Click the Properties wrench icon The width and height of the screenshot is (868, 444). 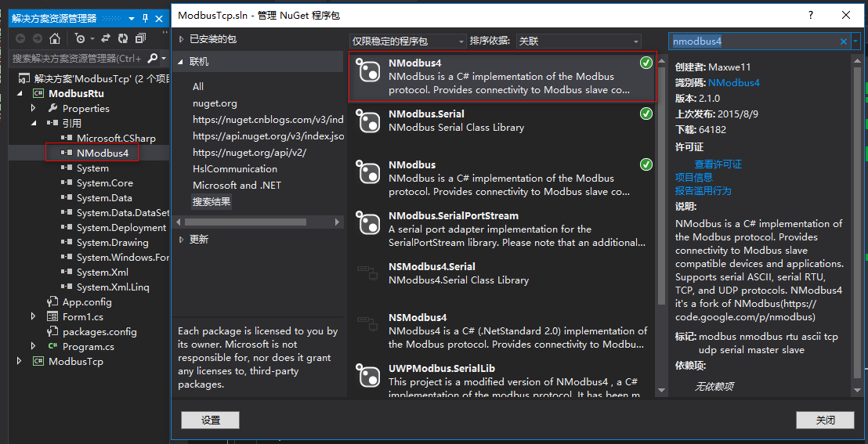52,109
